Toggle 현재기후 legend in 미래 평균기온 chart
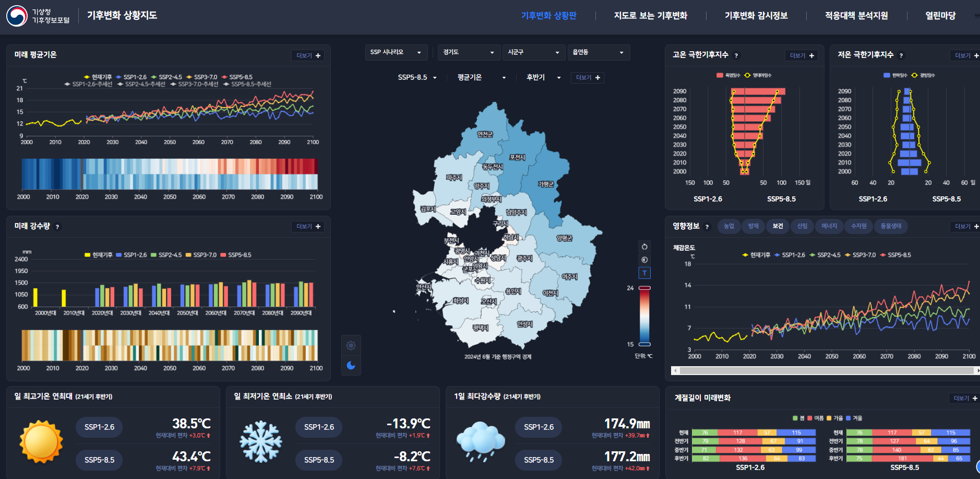The image size is (980, 479). click(98, 77)
